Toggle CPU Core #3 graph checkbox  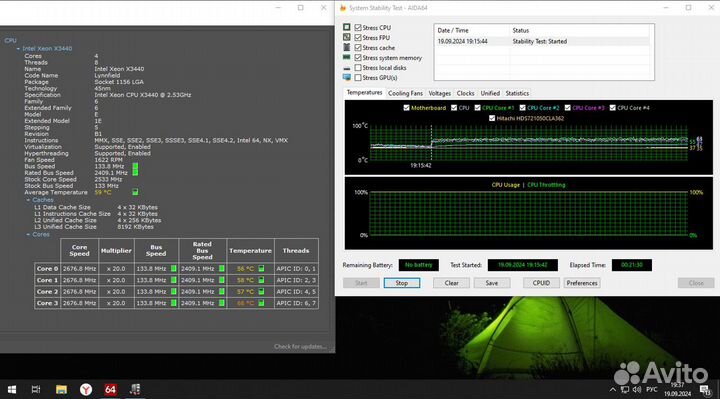coord(568,108)
